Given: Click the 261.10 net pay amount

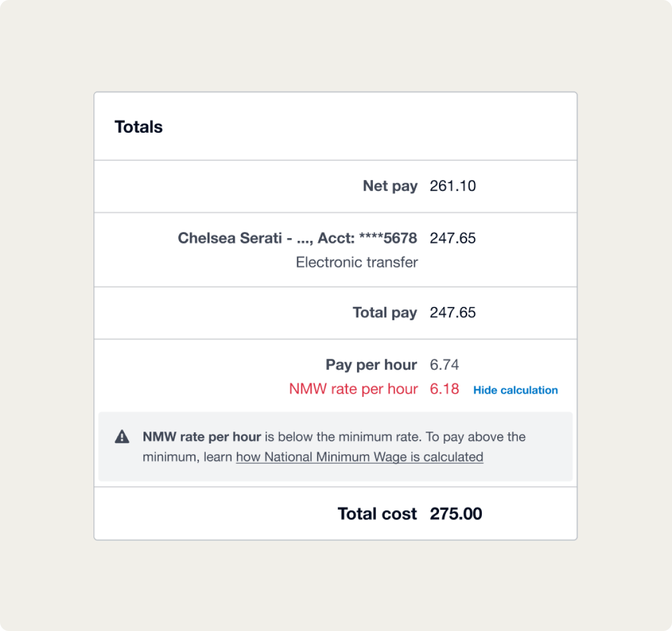Looking at the screenshot, I should [453, 186].
